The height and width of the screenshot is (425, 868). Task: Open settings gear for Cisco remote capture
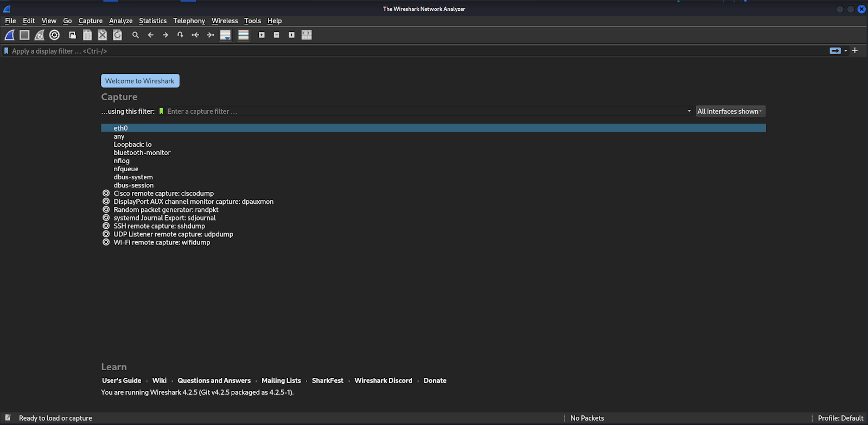coord(106,193)
